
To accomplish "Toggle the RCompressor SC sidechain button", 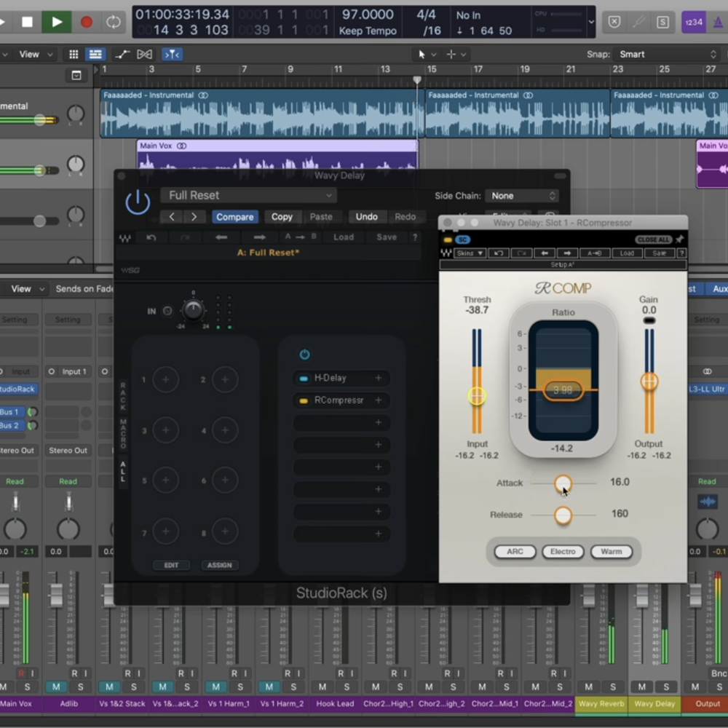I will tap(462, 240).
